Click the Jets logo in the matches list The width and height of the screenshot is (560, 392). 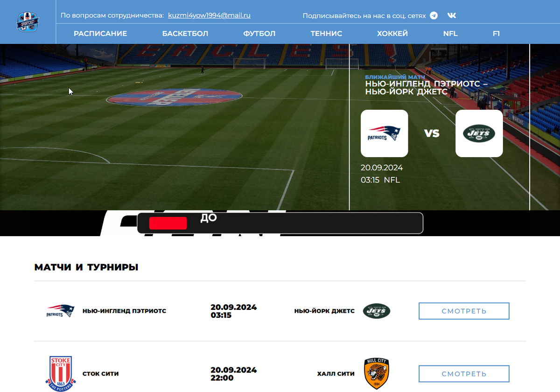pyautogui.click(x=377, y=311)
